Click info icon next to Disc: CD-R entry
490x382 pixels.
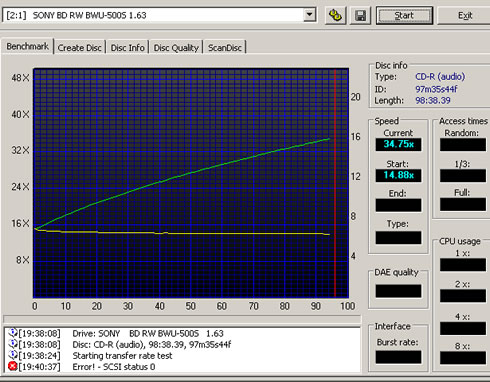pos(13,344)
